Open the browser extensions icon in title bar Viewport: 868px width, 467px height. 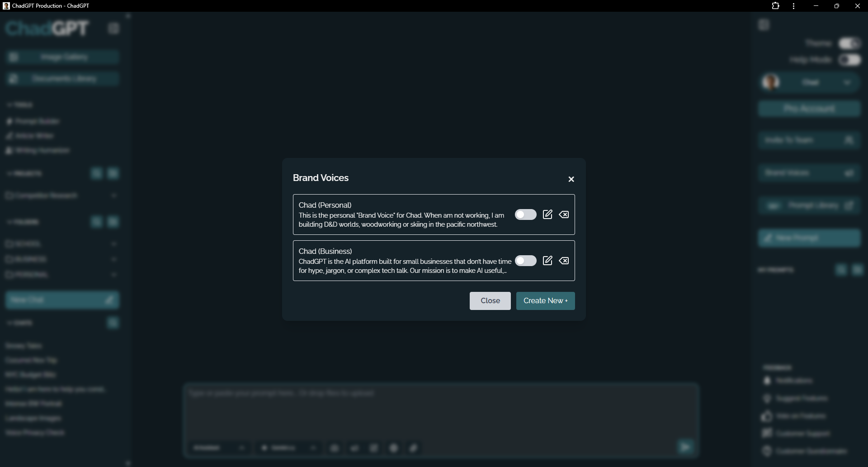[x=775, y=6]
